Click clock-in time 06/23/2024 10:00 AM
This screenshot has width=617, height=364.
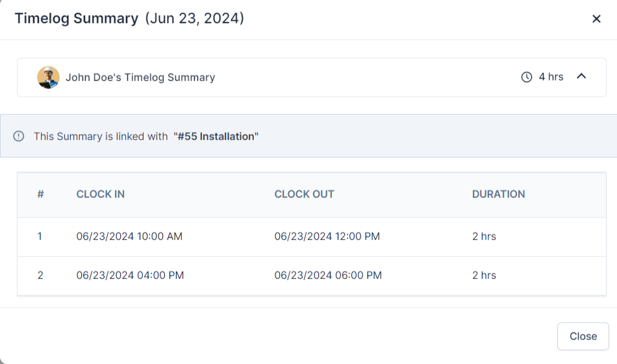click(x=129, y=236)
